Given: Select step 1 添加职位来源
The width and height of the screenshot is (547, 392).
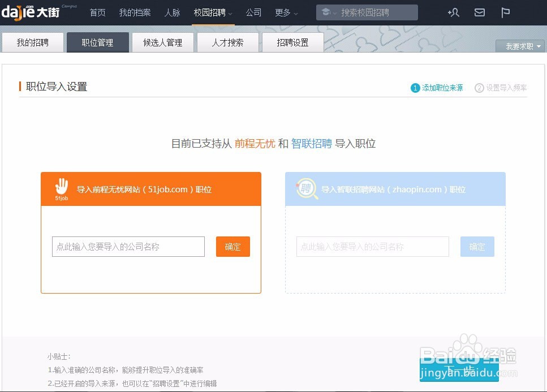Looking at the screenshot, I should tap(437, 88).
